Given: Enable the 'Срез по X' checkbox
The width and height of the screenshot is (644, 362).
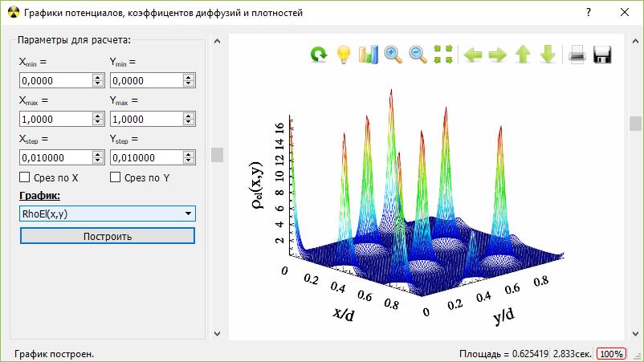Looking at the screenshot, I should 25,177.
